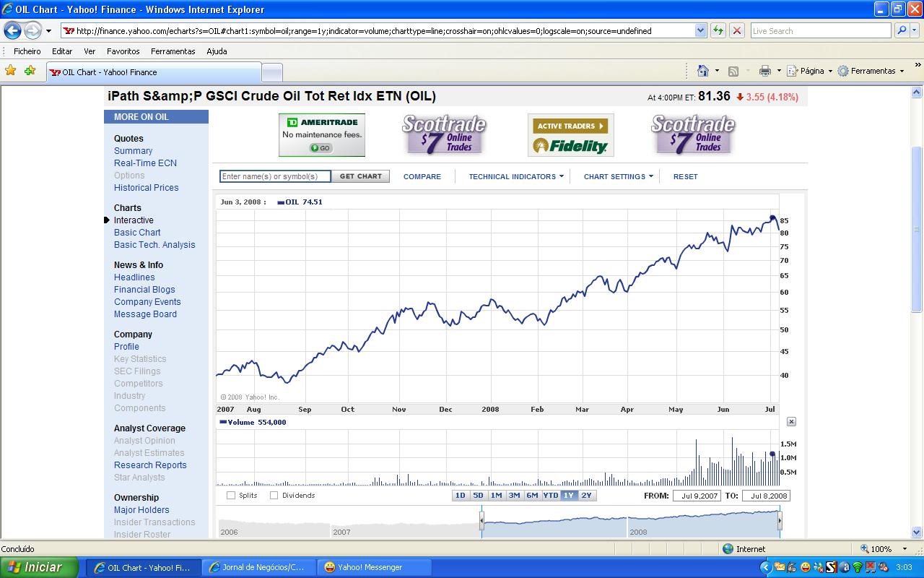Print the page with the printer icon
Viewport: 924px width, 578px height.
[765, 71]
